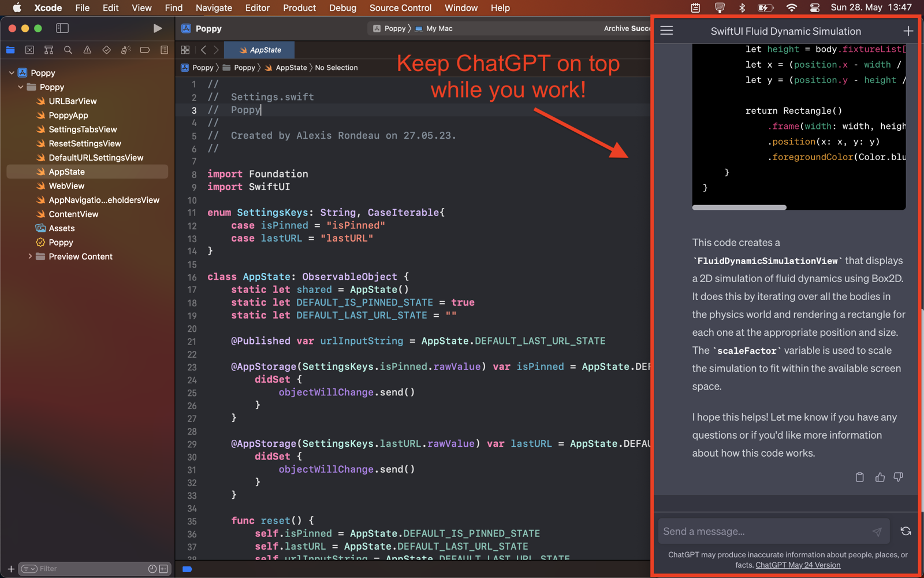Open the ChatGPT May 24 Version link
Screen dimensions: 924x578
coord(798,565)
